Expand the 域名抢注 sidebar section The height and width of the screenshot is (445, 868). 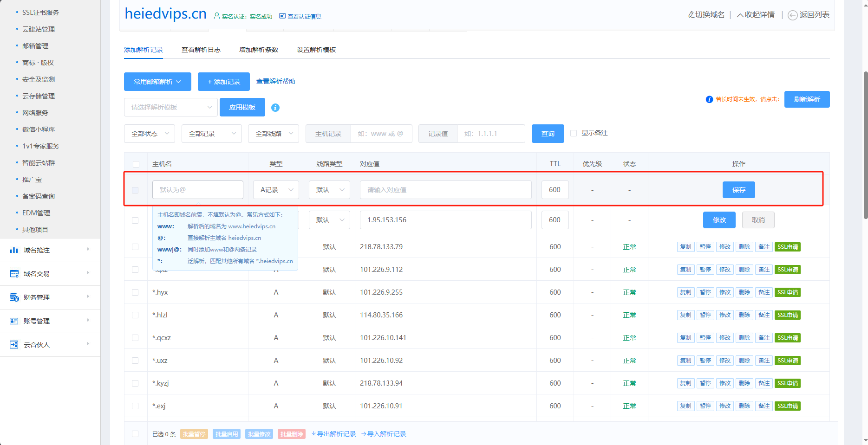point(50,250)
